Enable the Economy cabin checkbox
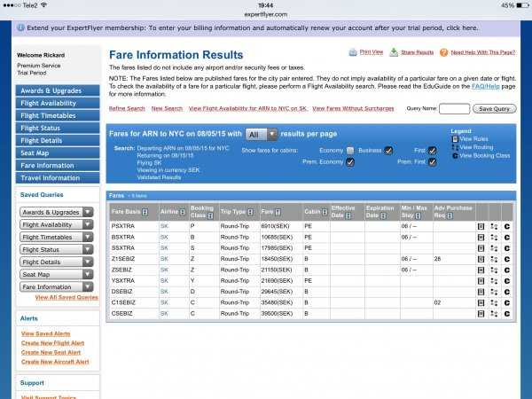 pyautogui.click(x=350, y=150)
